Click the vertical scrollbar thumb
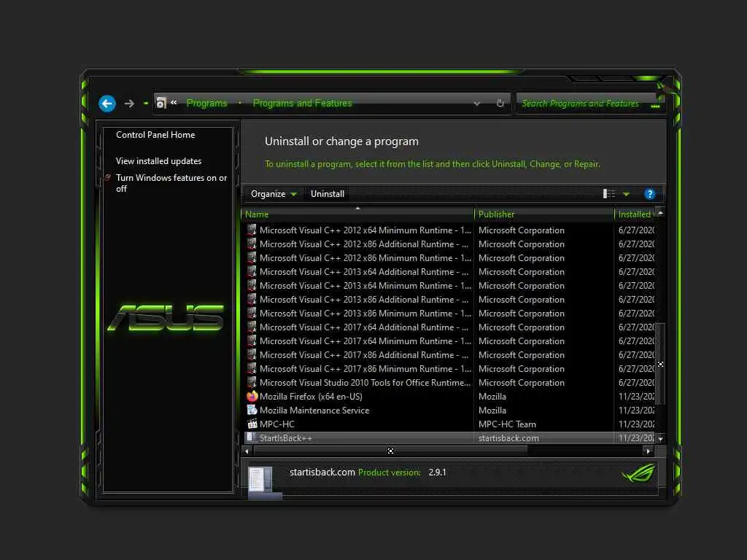 [660, 364]
